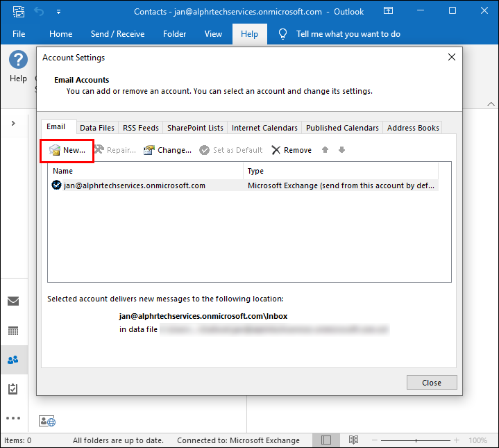The width and height of the screenshot is (499, 448).
Task: Expand the folder pane arrow
Action: click(13, 123)
